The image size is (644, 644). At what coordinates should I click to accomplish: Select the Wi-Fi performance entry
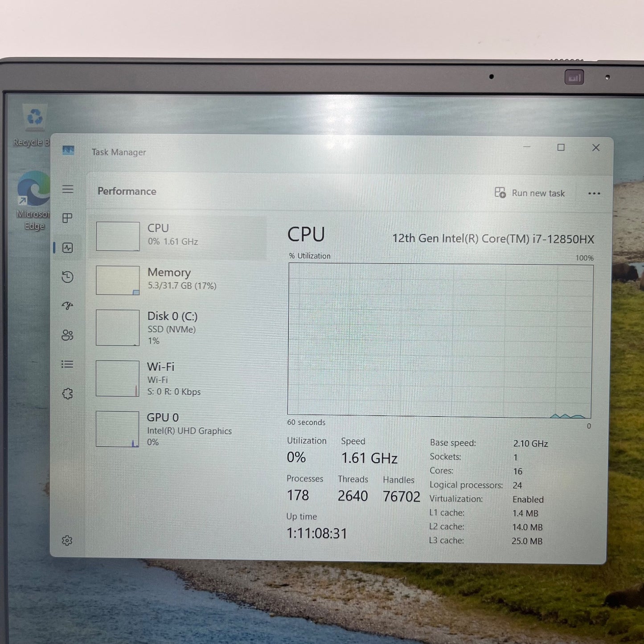(178, 378)
